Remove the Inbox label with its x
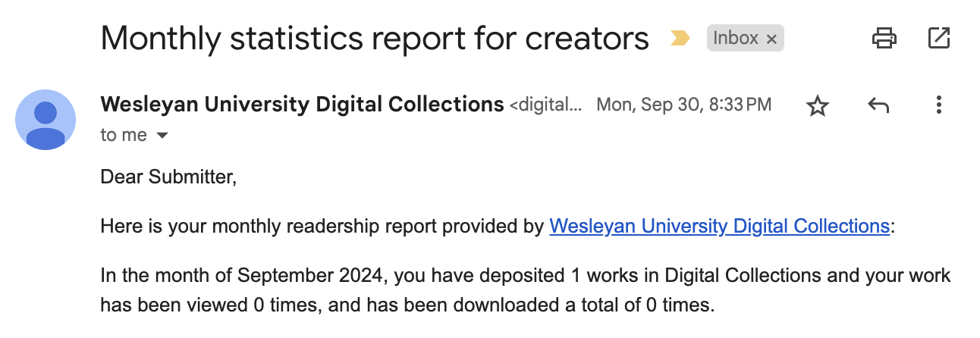The image size is (980, 338). [x=772, y=39]
